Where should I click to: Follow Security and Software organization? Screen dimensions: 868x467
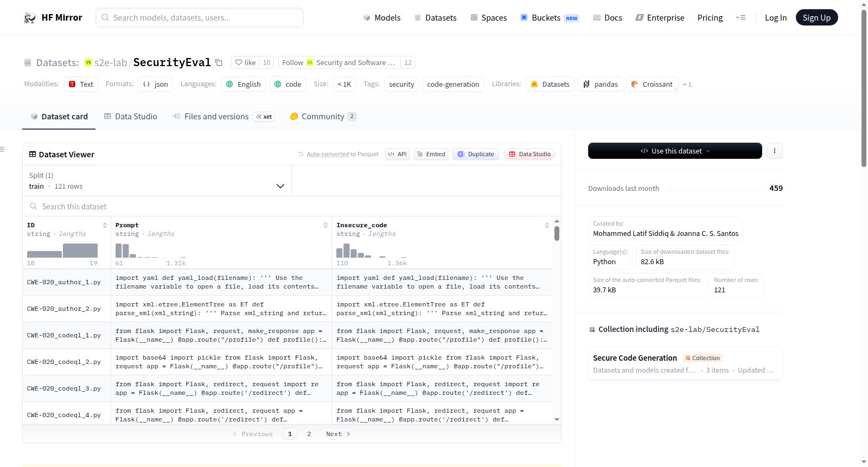tap(340, 62)
